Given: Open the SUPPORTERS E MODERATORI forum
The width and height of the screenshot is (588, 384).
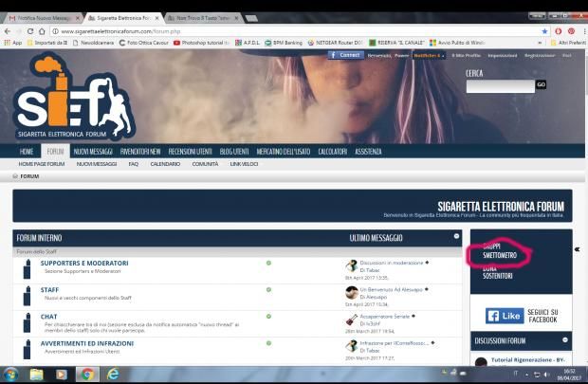Looking at the screenshot, I should coord(84,264).
